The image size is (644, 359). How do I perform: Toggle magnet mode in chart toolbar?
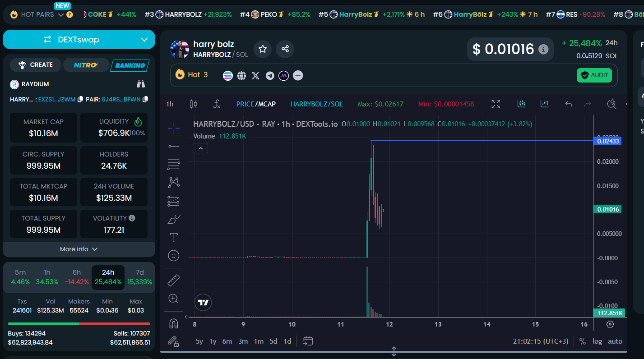point(173,323)
